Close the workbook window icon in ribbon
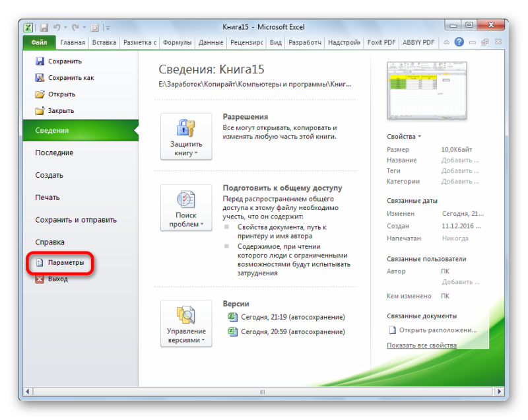This screenshot has width=528, height=420. click(x=498, y=42)
